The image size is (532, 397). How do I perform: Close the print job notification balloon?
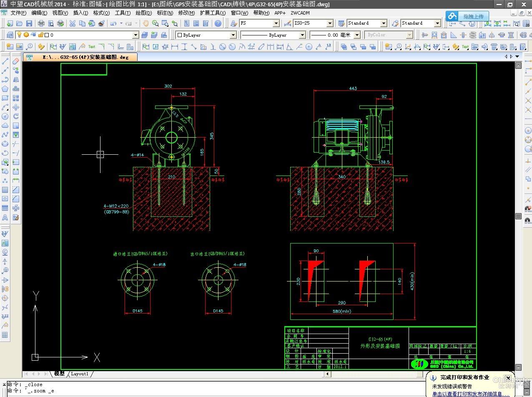(x=508, y=378)
